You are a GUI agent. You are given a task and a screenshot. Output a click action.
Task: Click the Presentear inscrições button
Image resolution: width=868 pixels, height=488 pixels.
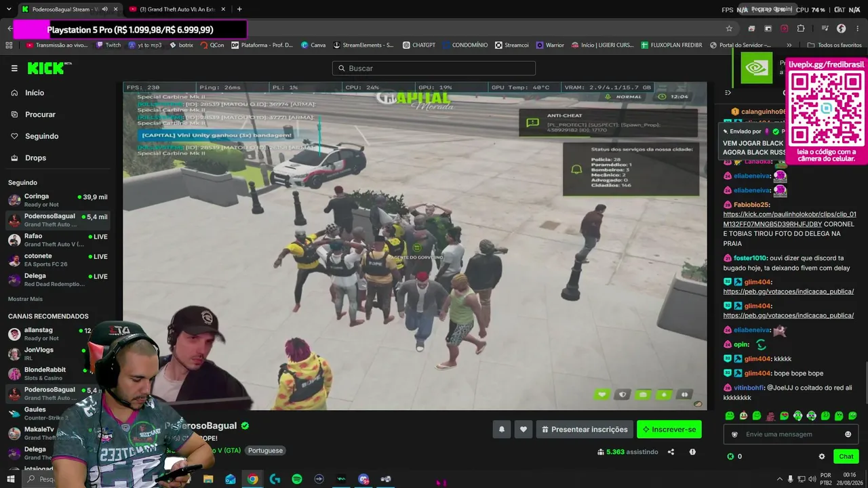point(584,429)
